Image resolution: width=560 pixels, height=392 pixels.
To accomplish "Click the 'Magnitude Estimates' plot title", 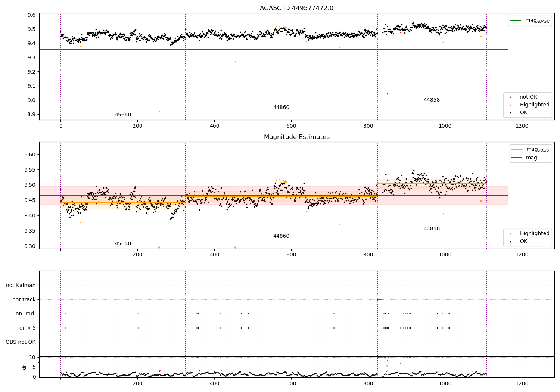I will [x=296, y=137].
